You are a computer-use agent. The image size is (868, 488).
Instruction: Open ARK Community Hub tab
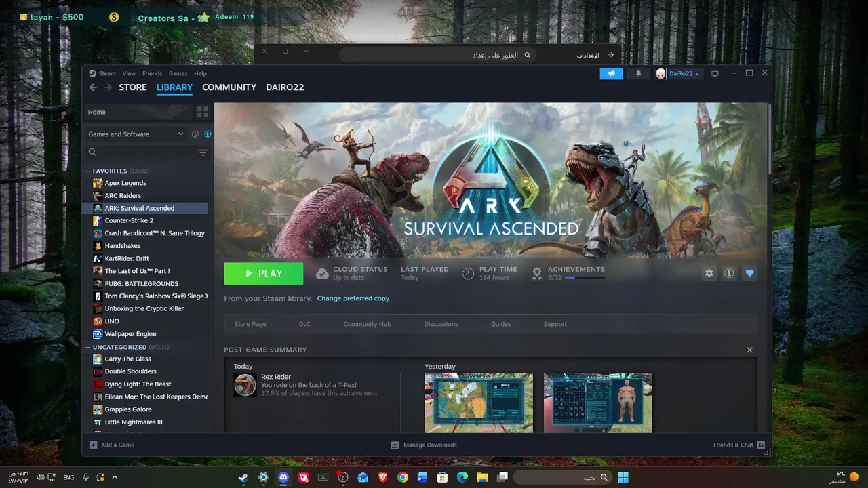(367, 324)
